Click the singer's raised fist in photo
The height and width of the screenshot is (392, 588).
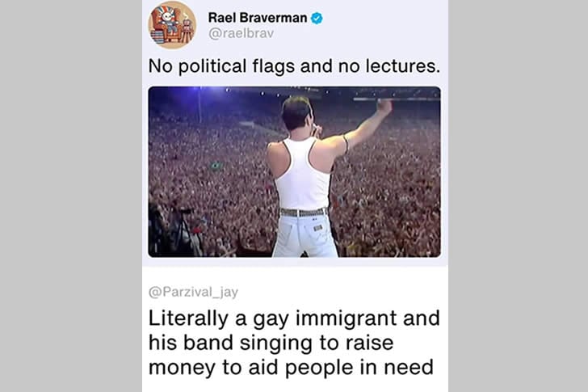click(x=384, y=107)
